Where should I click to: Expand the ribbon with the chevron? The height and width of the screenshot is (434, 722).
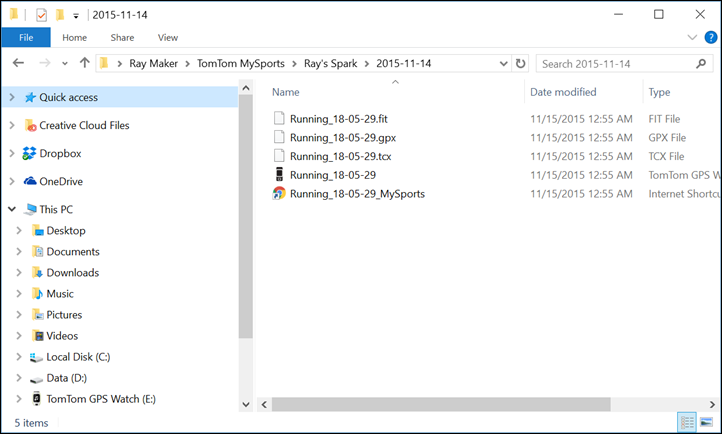692,37
